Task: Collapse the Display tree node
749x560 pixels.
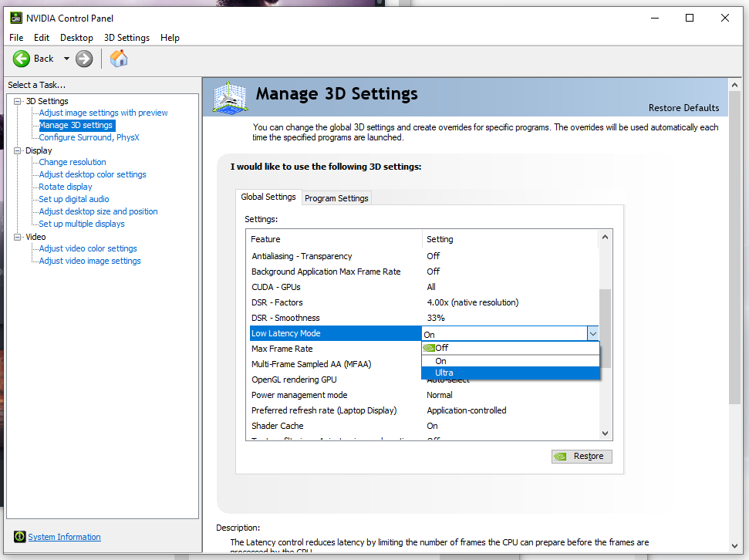Action: [x=18, y=150]
